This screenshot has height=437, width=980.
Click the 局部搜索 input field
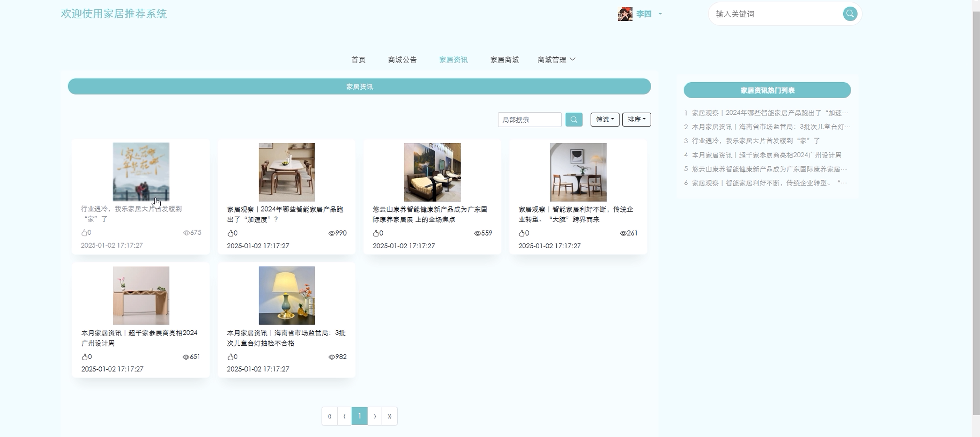(530, 120)
